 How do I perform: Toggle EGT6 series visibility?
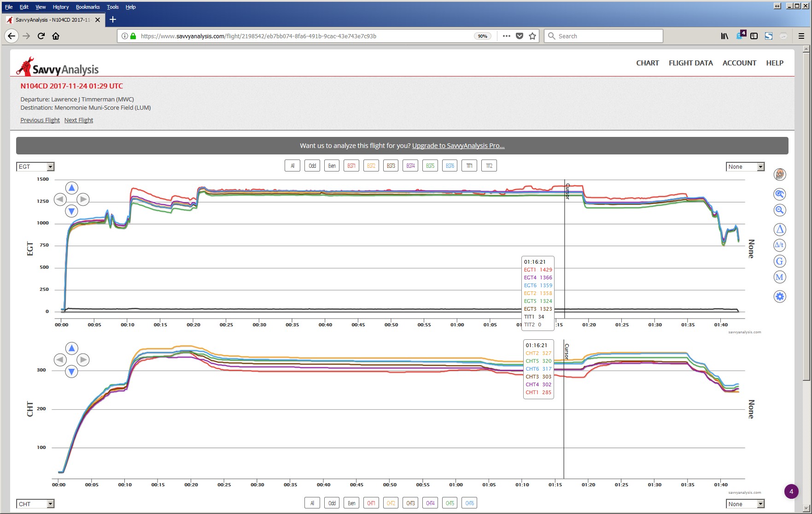click(450, 166)
